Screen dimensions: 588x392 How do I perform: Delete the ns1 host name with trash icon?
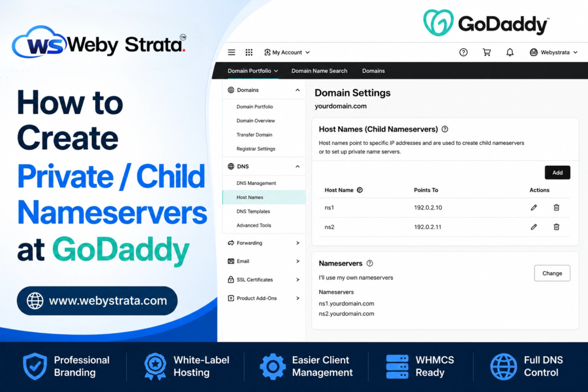tap(556, 208)
